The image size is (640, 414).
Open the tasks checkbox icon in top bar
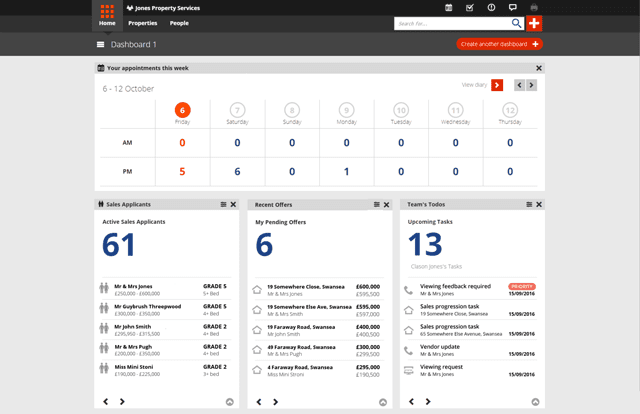(469, 7)
